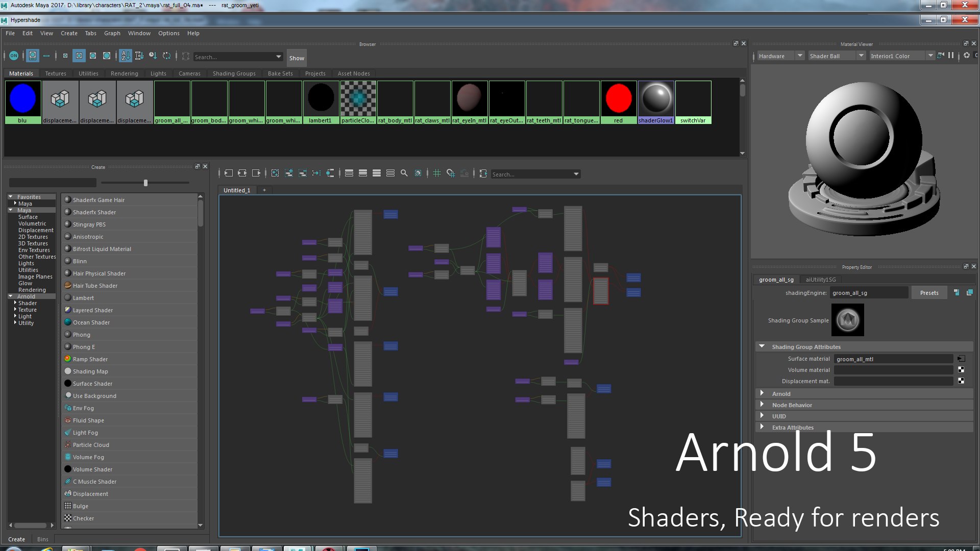980x551 pixels.
Task: Open the Shader Ball dropdown
Action: coord(861,56)
